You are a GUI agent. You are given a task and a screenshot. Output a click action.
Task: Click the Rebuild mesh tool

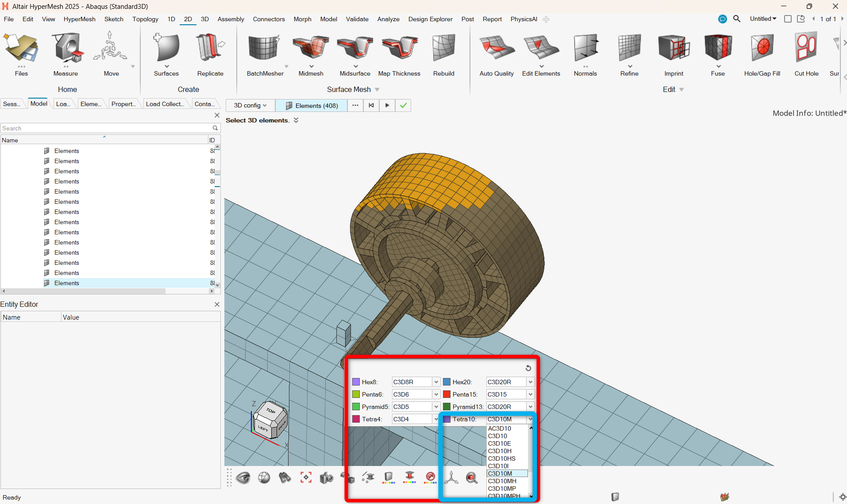[x=444, y=54]
